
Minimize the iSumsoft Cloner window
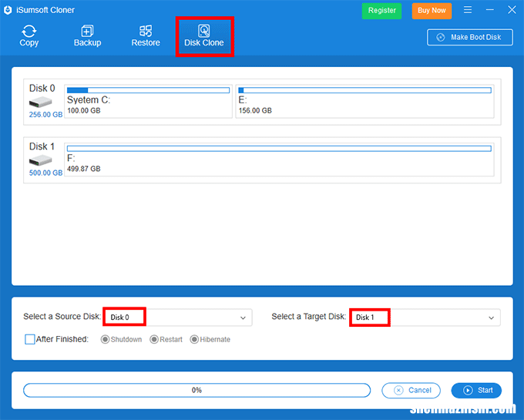[x=490, y=10]
